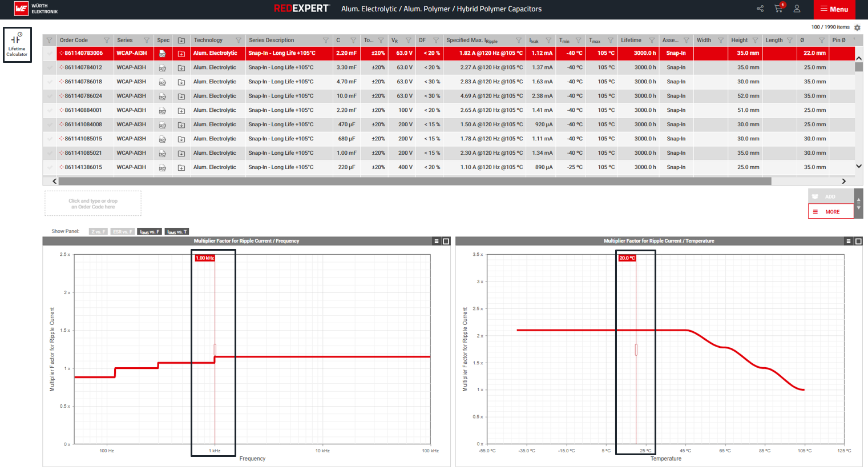Toggle the IRMS vs. F panel
868x470 pixels.
[150, 231]
